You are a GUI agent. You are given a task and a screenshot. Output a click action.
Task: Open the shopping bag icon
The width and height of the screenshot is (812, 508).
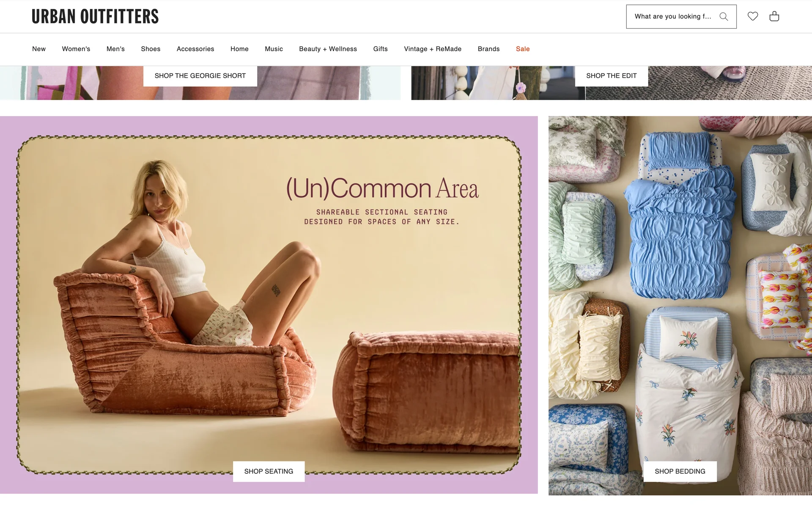point(774,16)
